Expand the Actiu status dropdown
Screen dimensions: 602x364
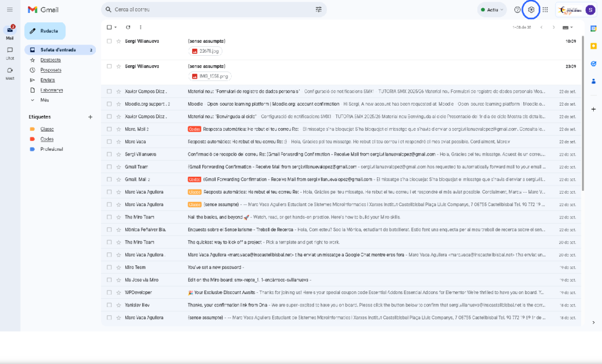pyautogui.click(x=491, y=9)
